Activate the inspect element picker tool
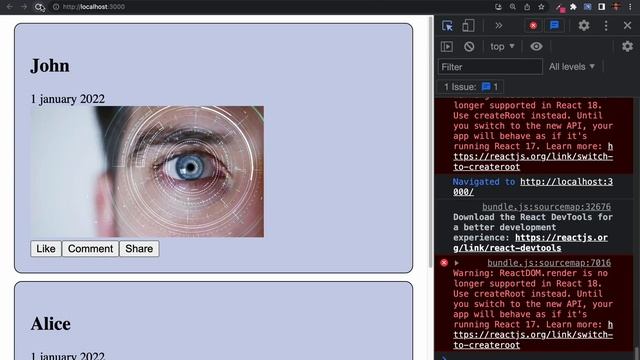This screenshot has height=360, width=640. click(447, 26)
